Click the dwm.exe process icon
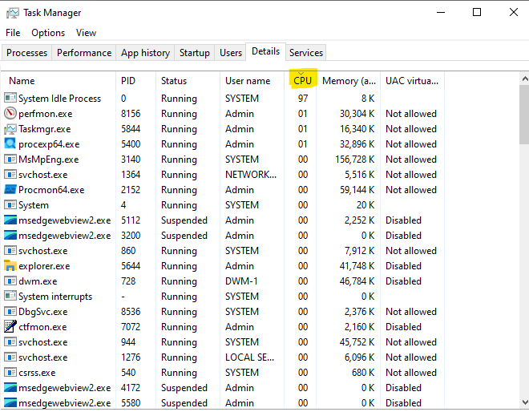 pyautogui.click(x=10, y=281)
